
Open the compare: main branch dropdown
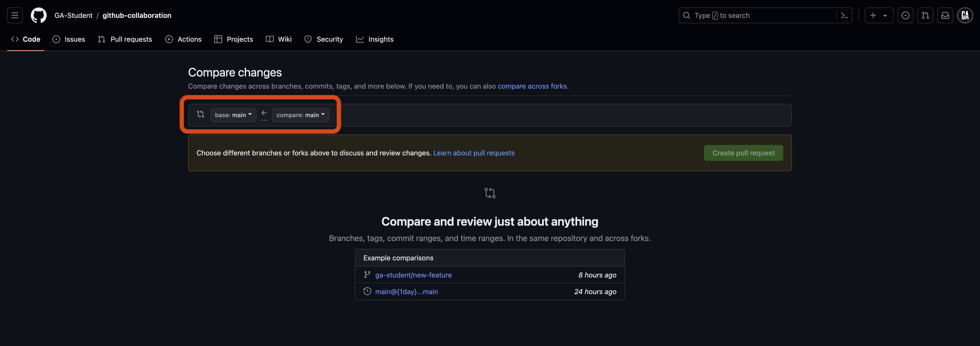pyautogui.click(x=300, y=115)
